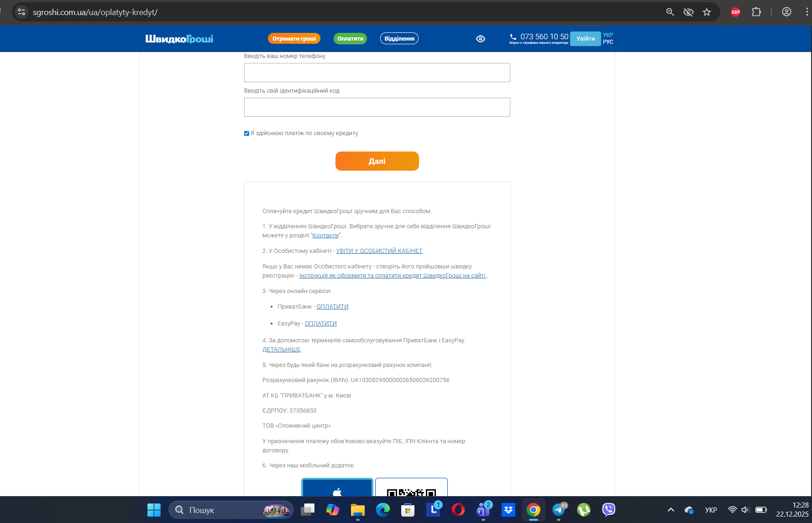812x523 pixels.
Task: Switch site language to РУС
Action: point(608,42)
